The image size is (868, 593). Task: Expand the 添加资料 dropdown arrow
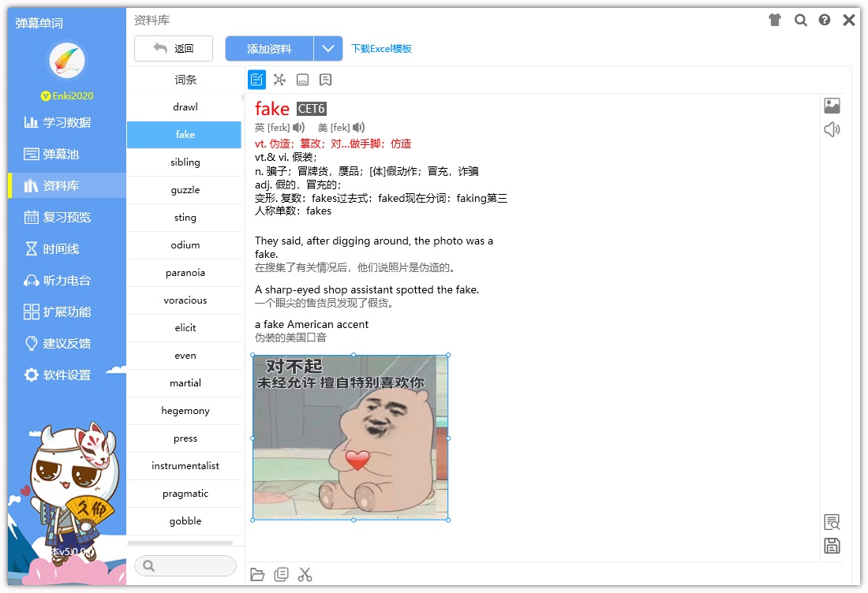(x=331, y=48)
